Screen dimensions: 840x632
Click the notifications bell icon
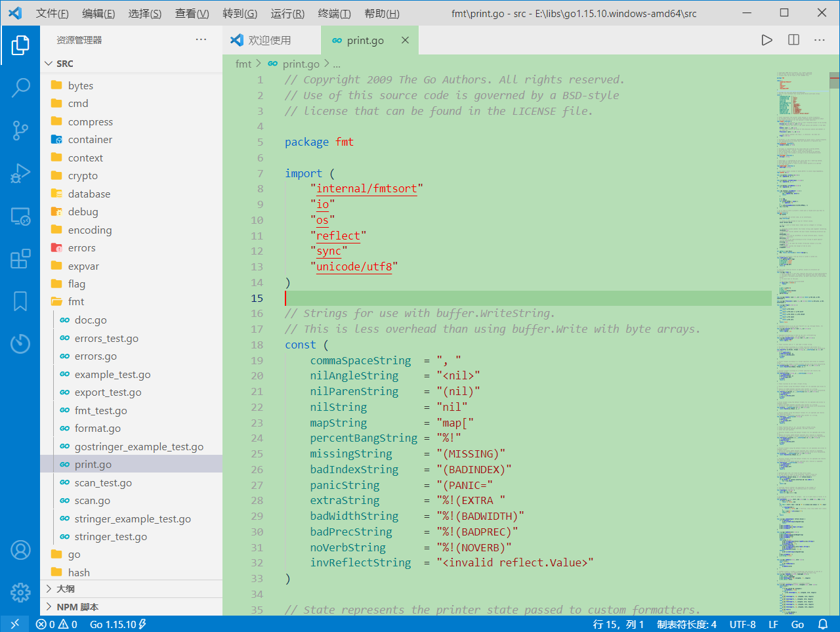tap(823, 624)
